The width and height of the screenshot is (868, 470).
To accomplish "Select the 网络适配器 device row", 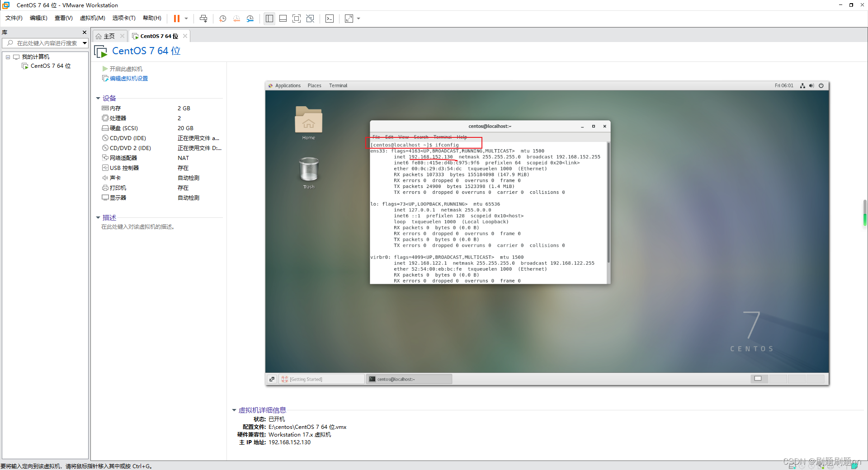I will 161,158.
